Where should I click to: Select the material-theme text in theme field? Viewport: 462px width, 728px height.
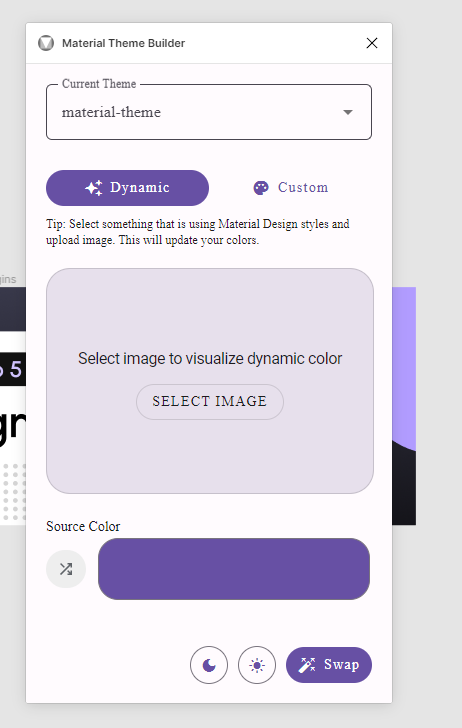click(111, 112)
